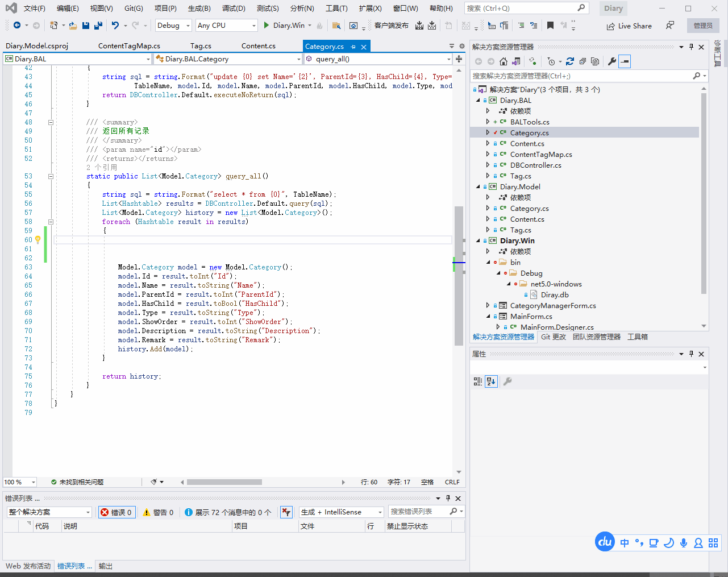
Task: Click the lightbulb quick action icon at line 60
Action: coord(38,240)
